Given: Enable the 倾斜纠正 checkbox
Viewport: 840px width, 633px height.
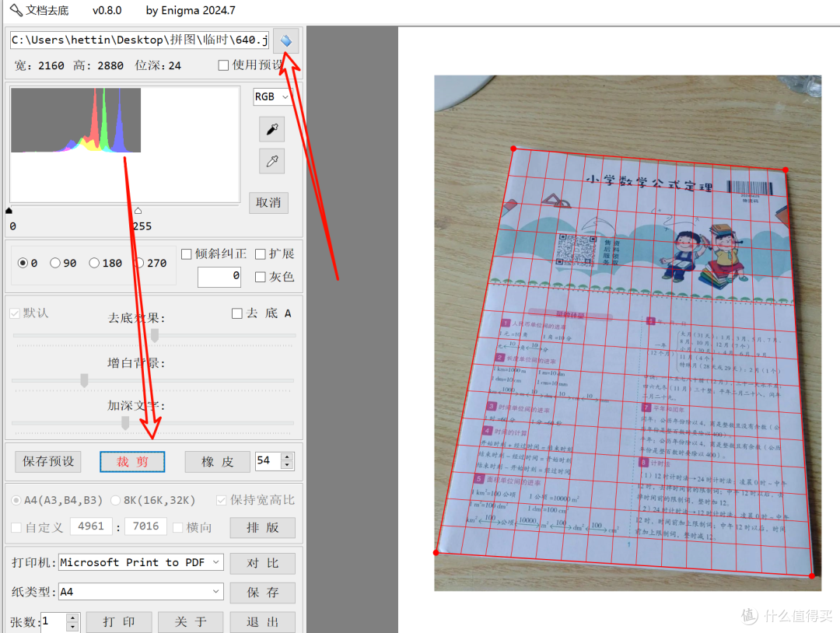Looking at the screenshot, I should point(187,254).
